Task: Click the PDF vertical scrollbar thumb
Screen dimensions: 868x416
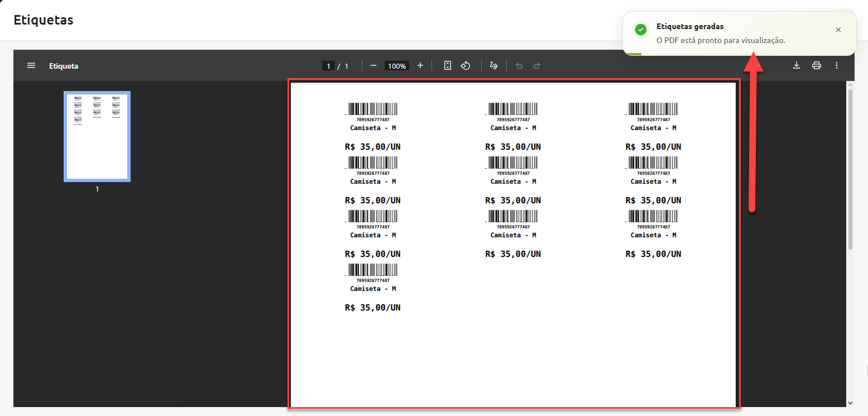Action: (851, 169)
